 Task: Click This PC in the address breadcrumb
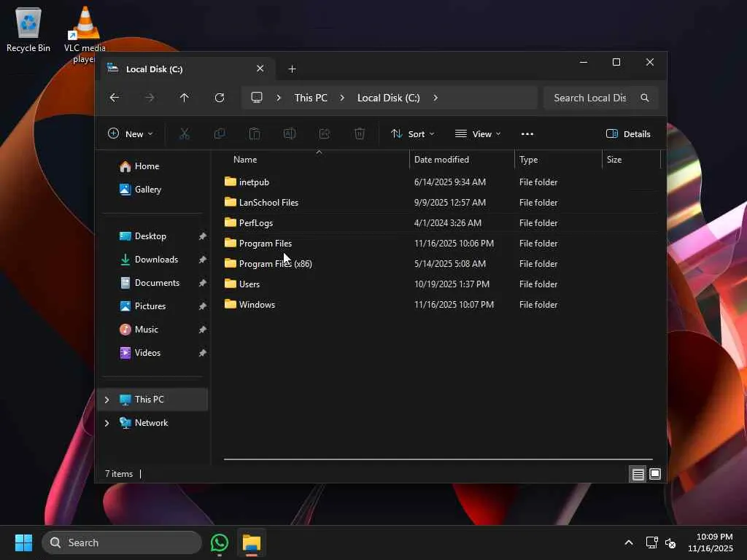tap(311, 98)
